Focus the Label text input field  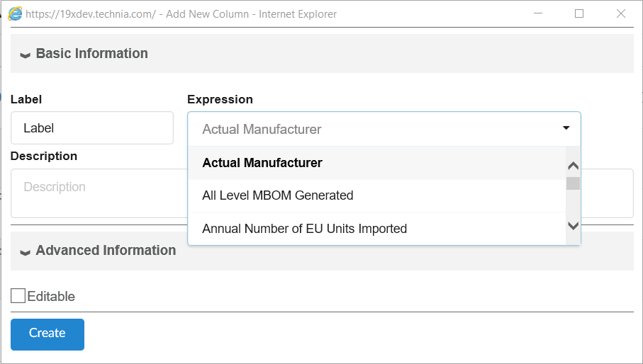92,128
